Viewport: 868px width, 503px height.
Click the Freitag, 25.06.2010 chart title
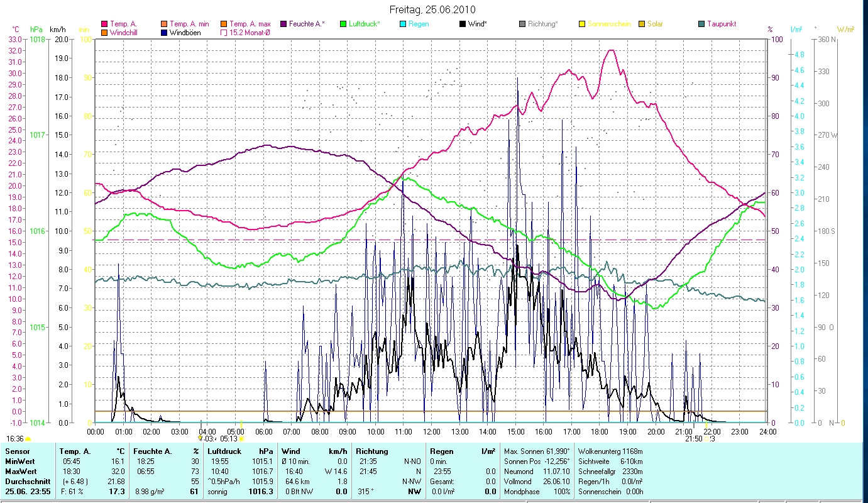pyautogui.click(x=432, y=9)
